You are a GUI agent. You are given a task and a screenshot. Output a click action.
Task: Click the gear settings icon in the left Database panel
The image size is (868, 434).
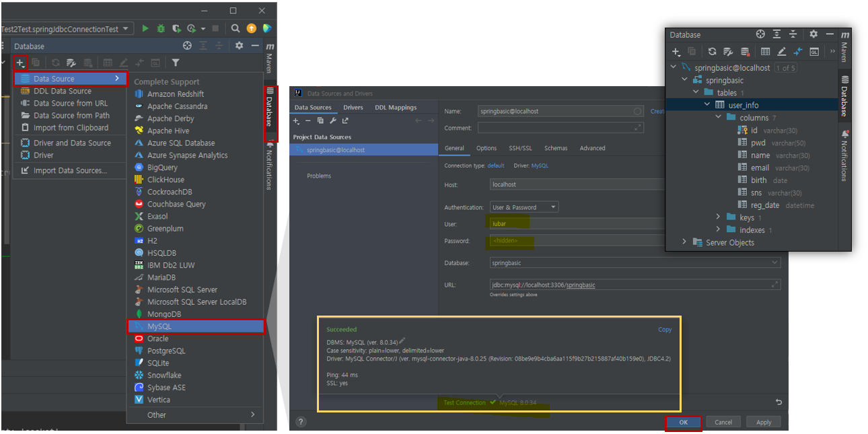pyautogui.click(x=239, y=46)
